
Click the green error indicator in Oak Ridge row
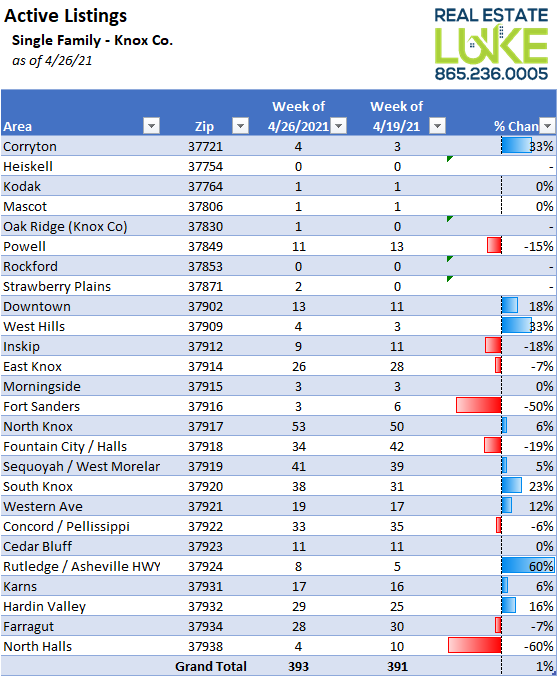point(450,219)
